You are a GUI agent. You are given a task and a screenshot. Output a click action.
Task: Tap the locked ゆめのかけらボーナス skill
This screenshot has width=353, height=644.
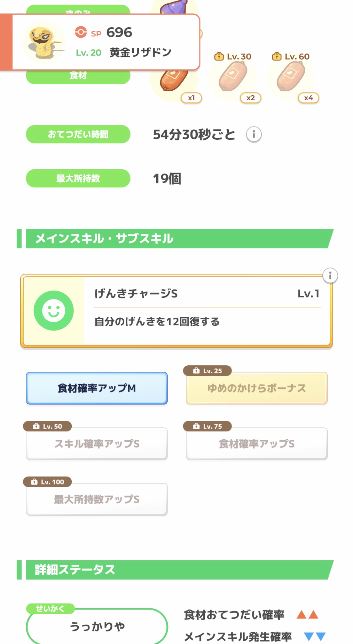pyautogui.click(x=256, y=388)
